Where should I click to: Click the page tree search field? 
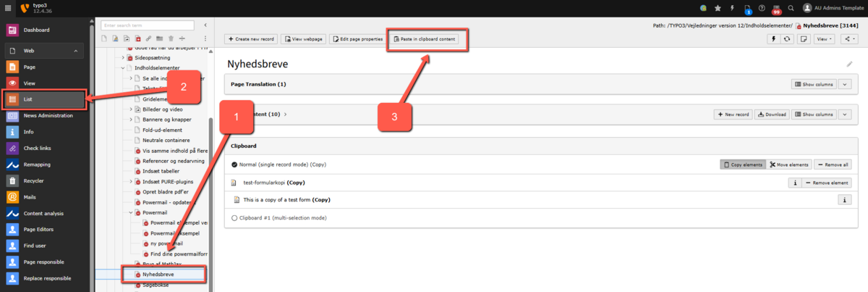coord(147,25)
